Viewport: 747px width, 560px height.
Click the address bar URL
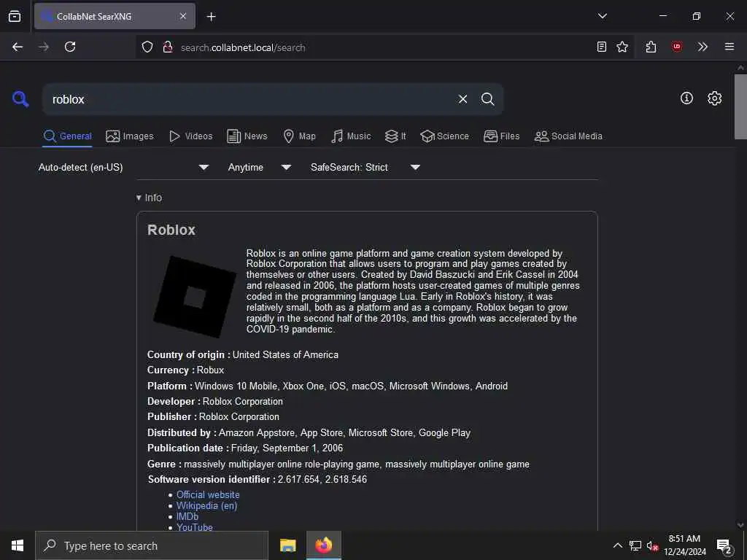click(x=243, y=47)
